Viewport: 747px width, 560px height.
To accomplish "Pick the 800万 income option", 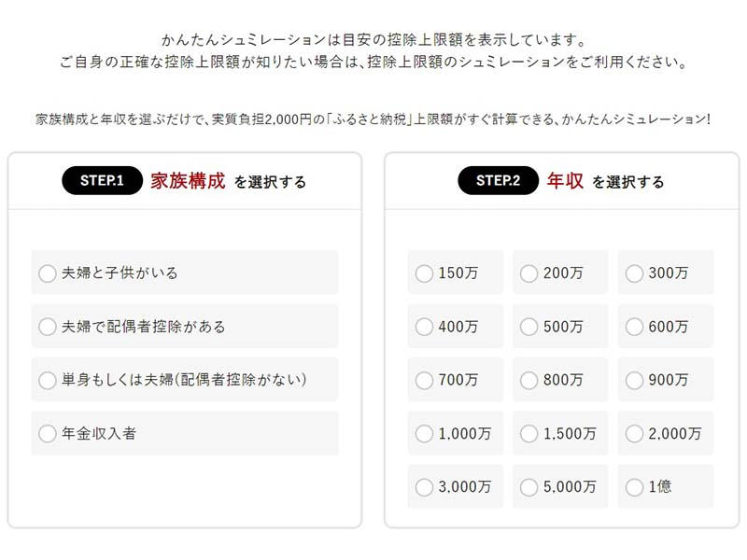I will [x=529, y=380].
